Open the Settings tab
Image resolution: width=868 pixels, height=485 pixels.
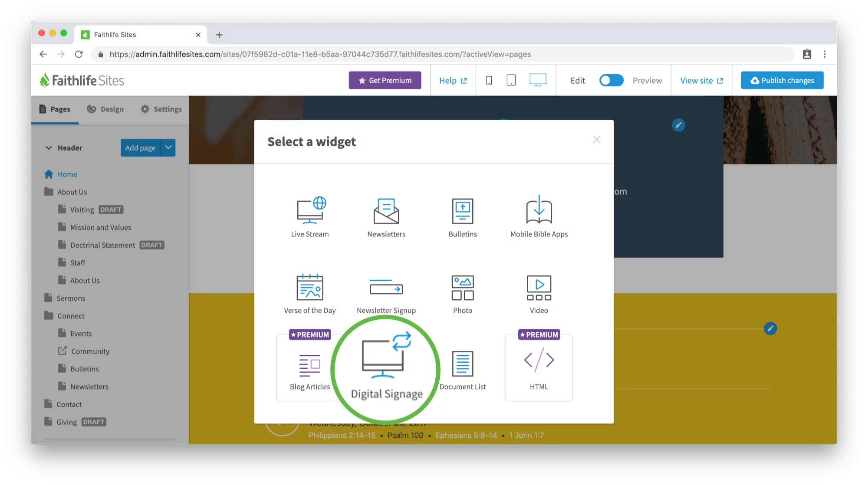[x=161, y=109]
